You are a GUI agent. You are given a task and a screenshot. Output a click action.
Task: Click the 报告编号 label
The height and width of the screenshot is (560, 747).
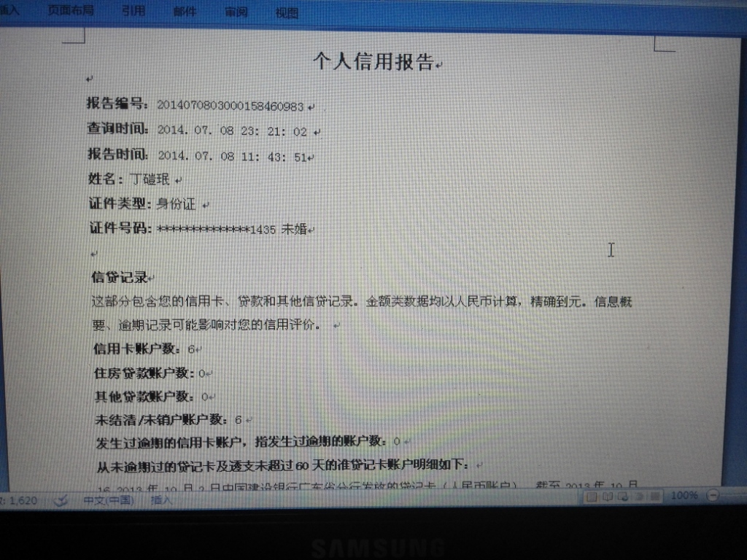click(117, 104)
